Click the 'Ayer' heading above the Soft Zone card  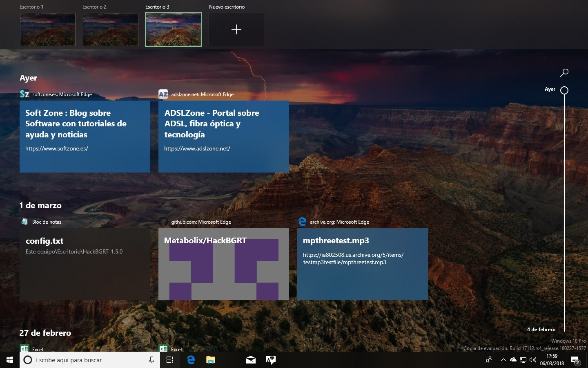point(28,78)
